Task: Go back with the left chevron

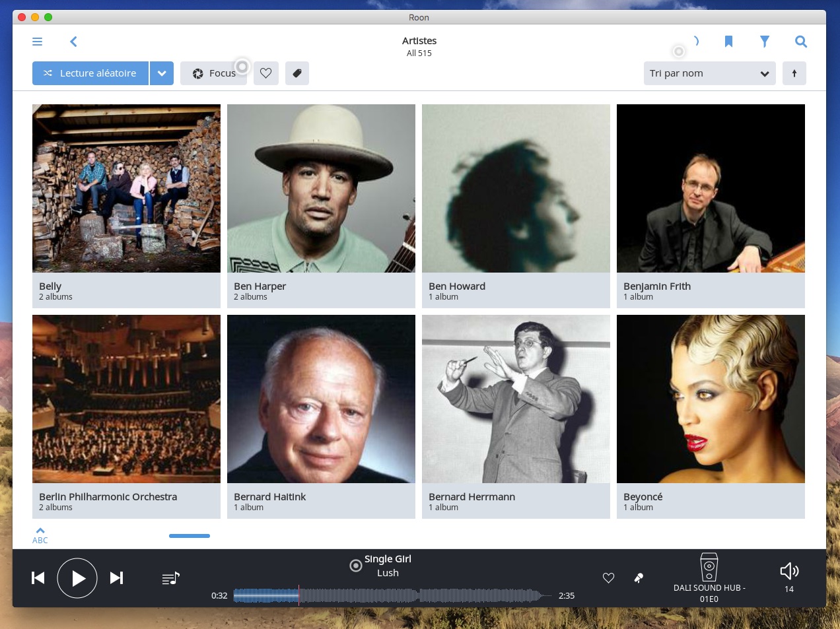Action: click(73, 42)
